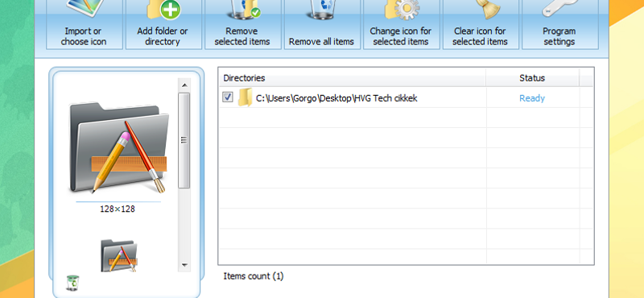Click the icon preview scrollbar thumb
Viewport: 644px width, 298px height.
[x=184, y=141]
